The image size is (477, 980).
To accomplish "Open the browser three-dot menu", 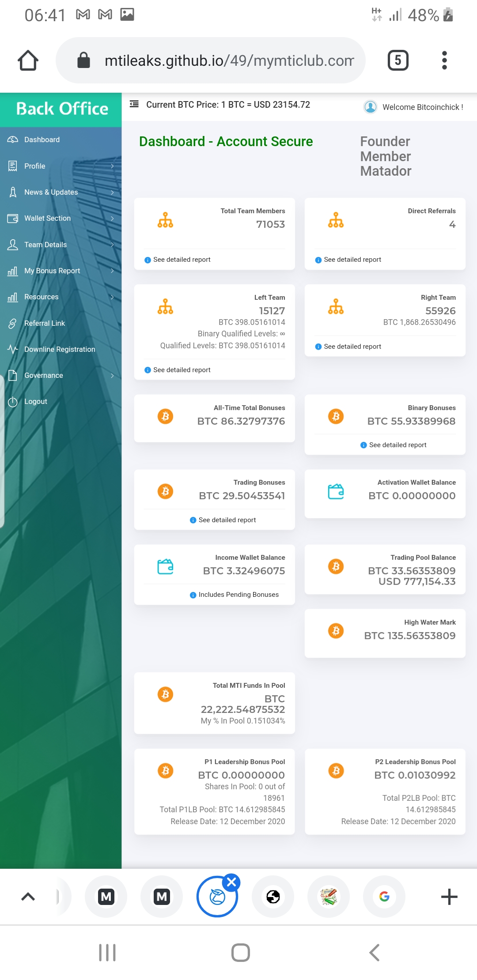I will point(444,60).
